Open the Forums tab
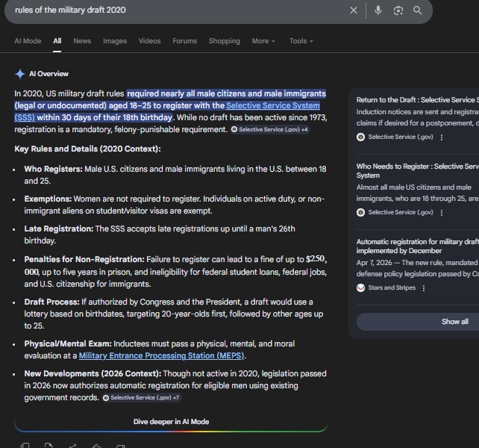Viewport: 479px width, 448px height. tap(185, 41)
